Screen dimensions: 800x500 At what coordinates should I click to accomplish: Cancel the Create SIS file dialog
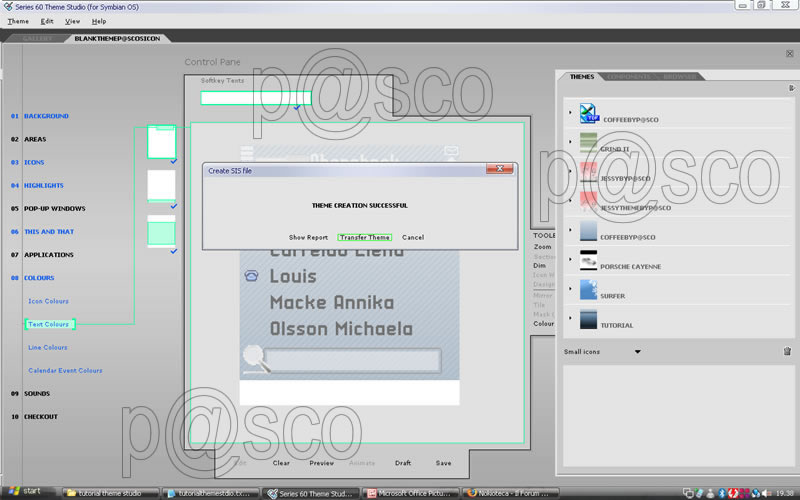pos(413,237)
